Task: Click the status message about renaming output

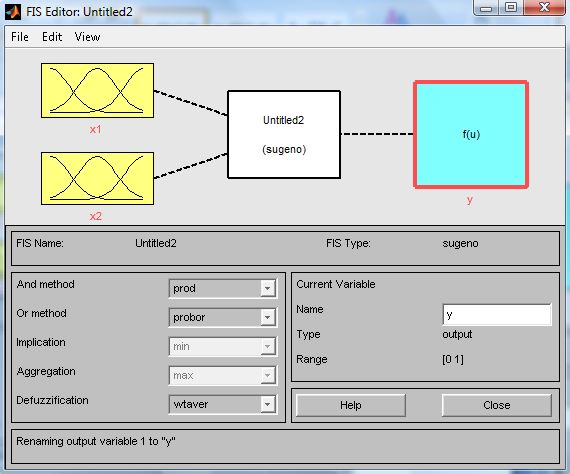Action: [96, 441]
